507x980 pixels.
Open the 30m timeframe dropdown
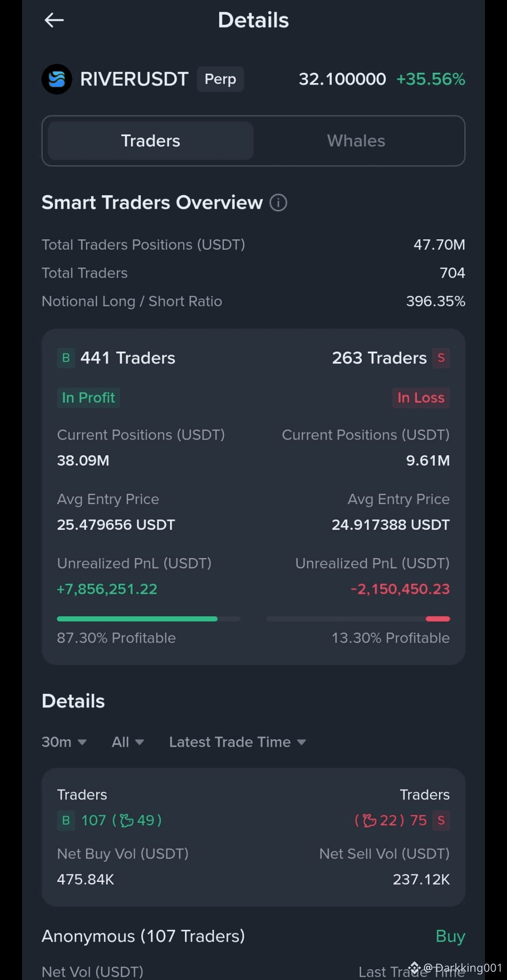64,742
